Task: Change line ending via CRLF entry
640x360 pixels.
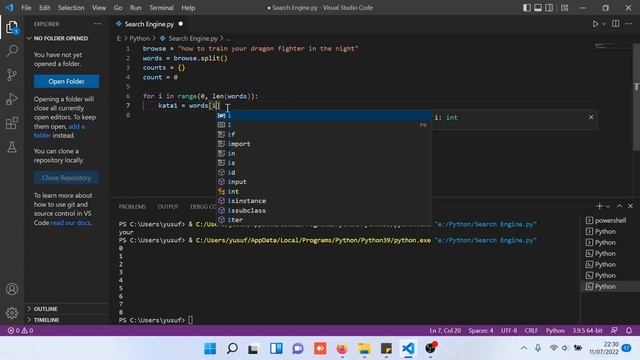Action: (x=531, y=331)
